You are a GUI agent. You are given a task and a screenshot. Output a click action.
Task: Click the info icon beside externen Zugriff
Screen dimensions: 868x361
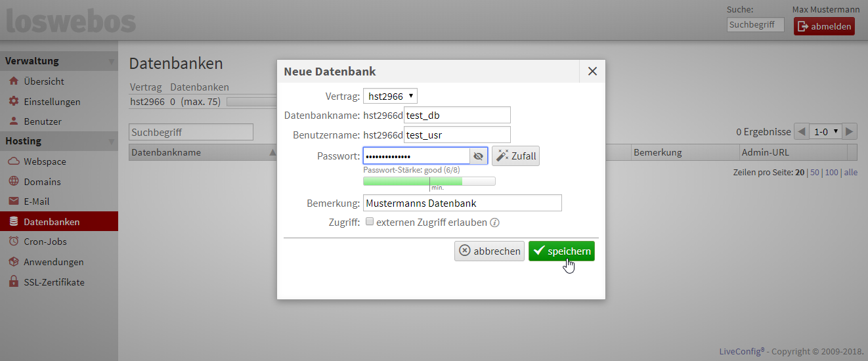(x=495, y=223)
